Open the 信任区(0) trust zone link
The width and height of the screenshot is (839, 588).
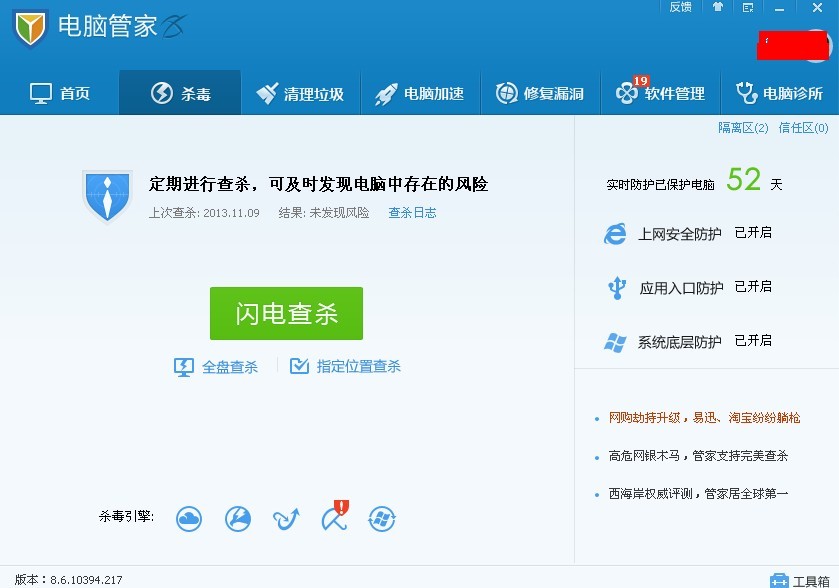[x=803, y=128]
